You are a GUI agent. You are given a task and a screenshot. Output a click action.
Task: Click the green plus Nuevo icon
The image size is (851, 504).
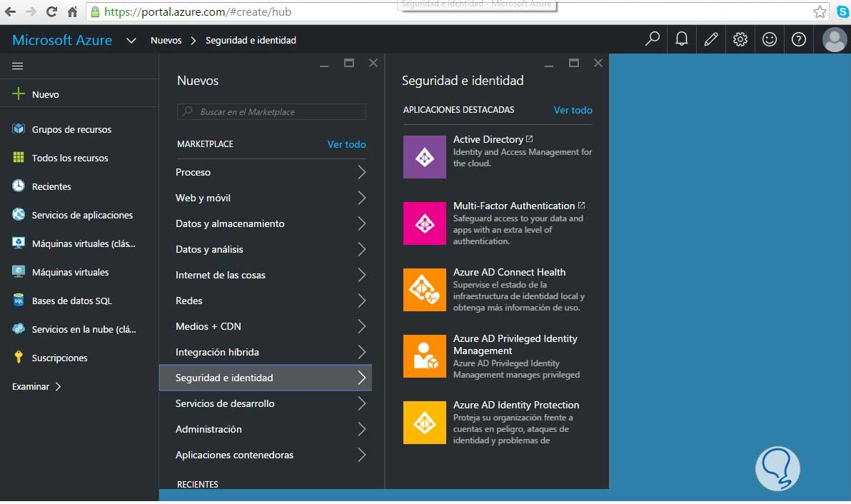coord(19,94)
